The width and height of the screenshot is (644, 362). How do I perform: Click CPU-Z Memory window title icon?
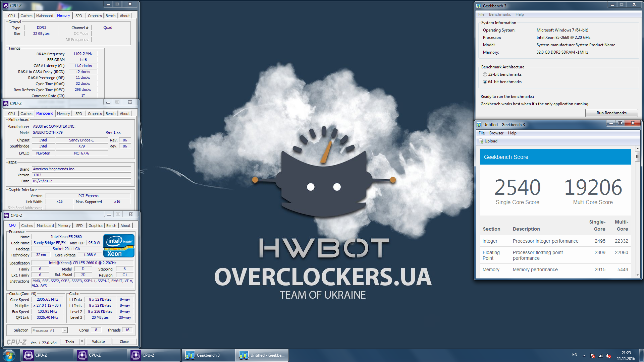6,5
